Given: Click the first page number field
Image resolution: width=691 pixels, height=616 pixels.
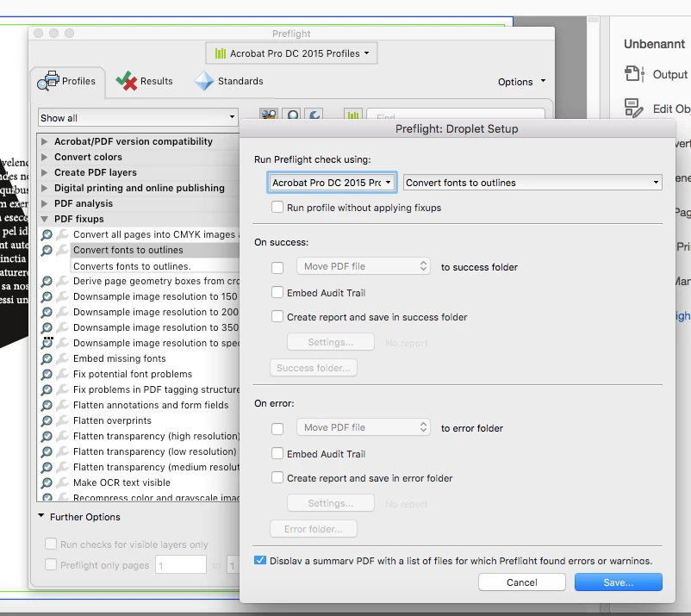Looking at the screenshot, I should pos(181,565).
